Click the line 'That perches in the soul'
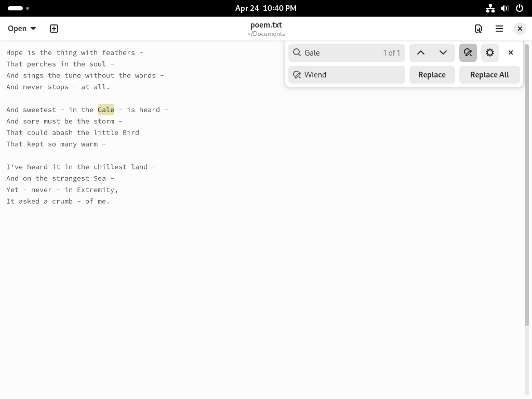 pos(60,64)
